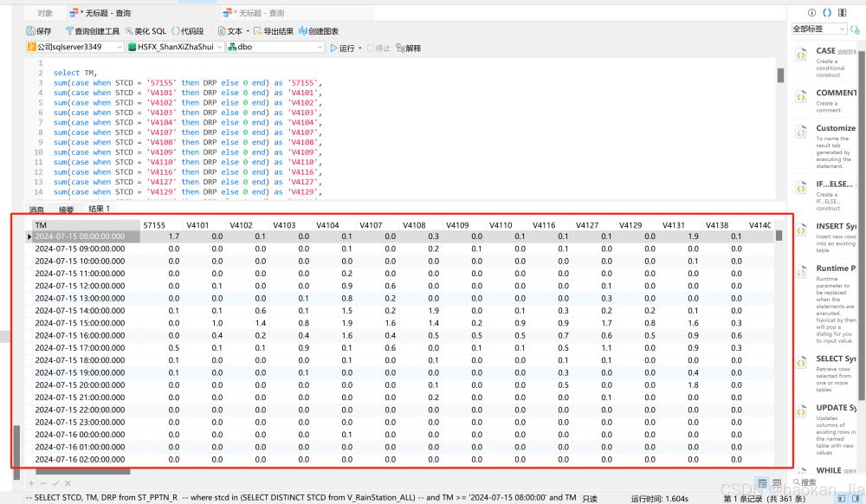Select the Customize snippet icon
The width and height of the screenshot is (866, 504).
click(x=801, y=132)
